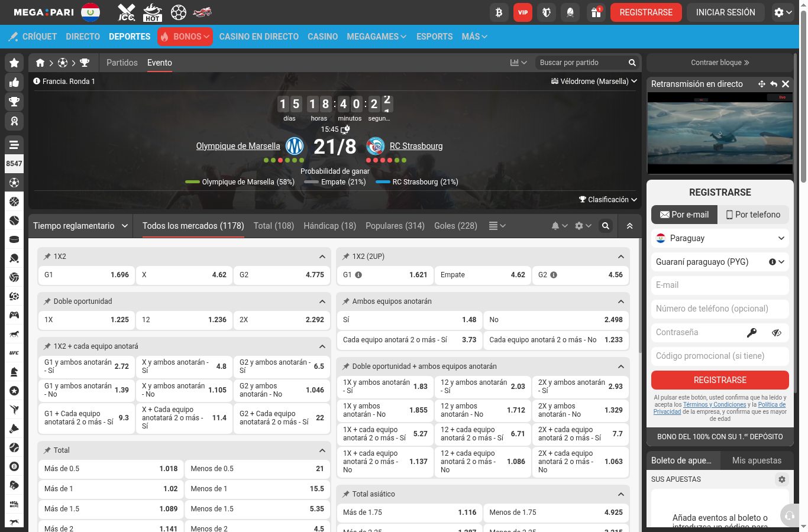
Task: Toggle pin on the Total asiático market
Action: click(346, 494)
